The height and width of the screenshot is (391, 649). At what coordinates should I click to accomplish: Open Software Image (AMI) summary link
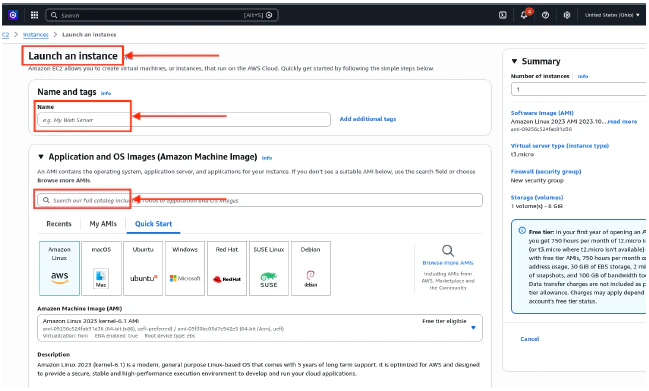542,113
